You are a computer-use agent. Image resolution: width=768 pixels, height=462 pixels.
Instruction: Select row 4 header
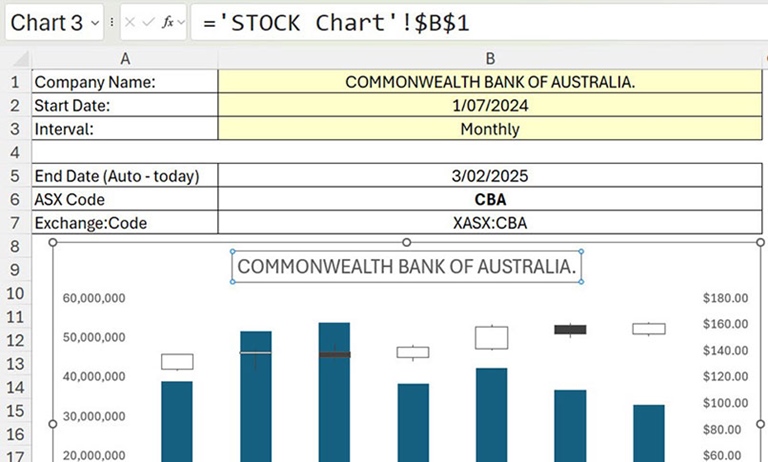[15, 152]
